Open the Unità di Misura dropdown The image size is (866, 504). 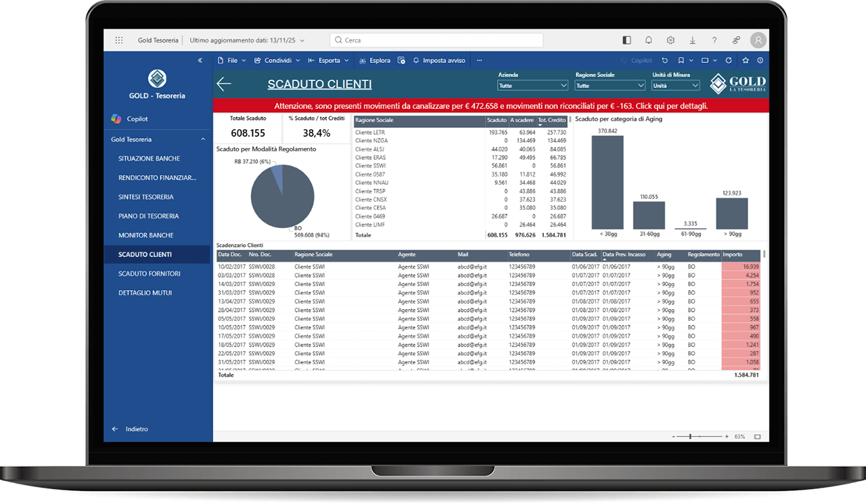(x=675, y=86)
